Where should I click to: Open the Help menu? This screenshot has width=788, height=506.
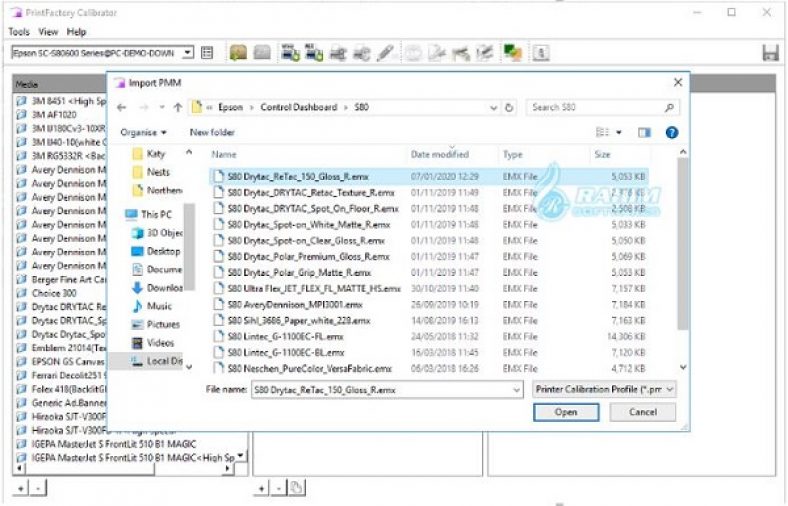tap(76, 32)
